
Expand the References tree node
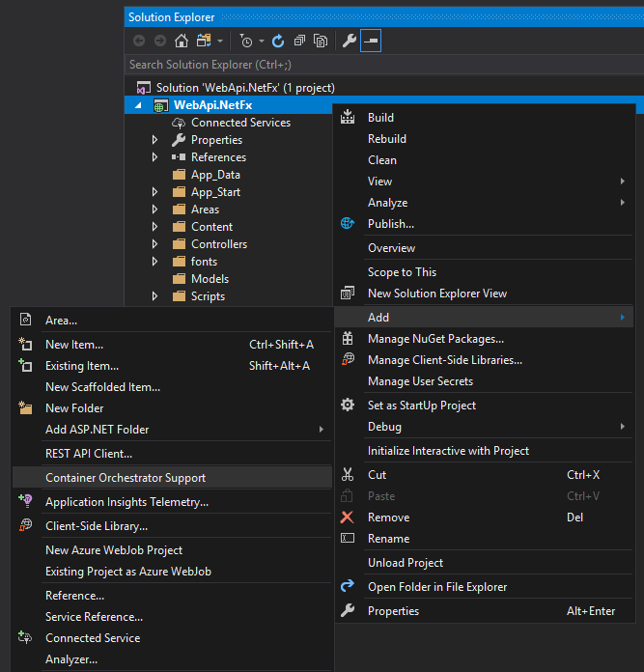[154, 157]
